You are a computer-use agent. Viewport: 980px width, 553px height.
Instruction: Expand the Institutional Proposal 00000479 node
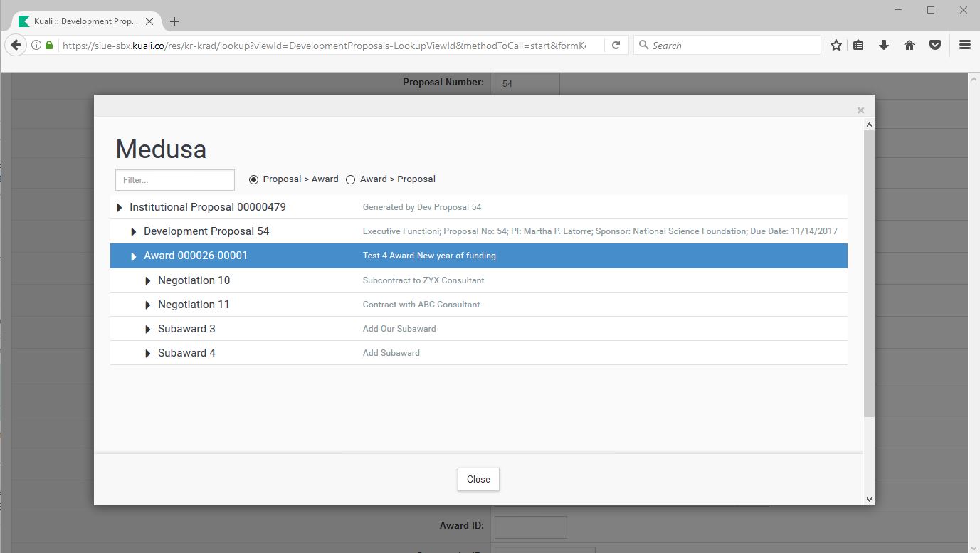(120, 208)
